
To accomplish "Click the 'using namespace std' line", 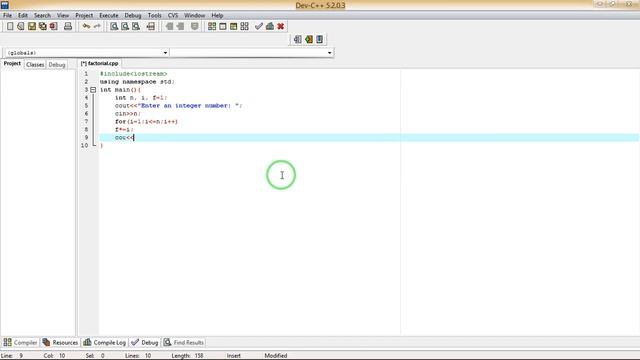I will (137, 82).
